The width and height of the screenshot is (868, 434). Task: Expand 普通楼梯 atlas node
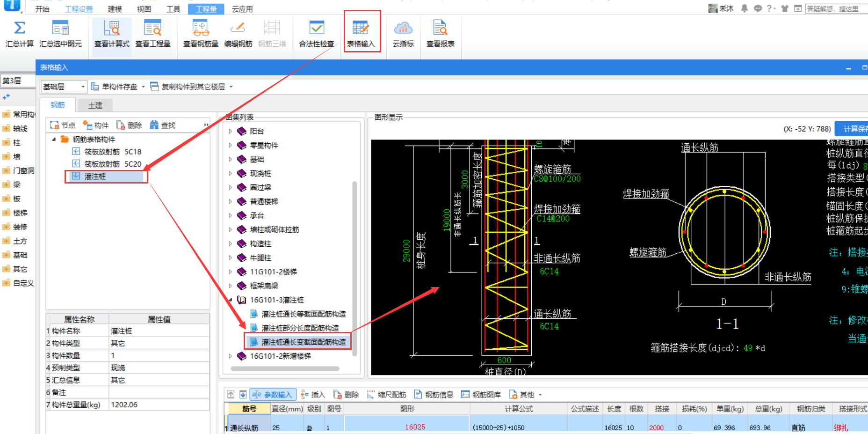click(x=231, y=201)
